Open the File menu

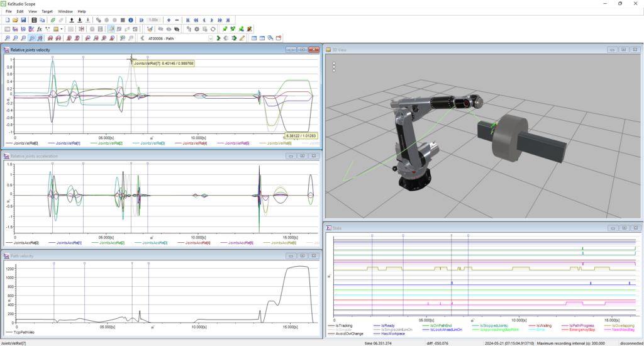click(x=9, y=11)
